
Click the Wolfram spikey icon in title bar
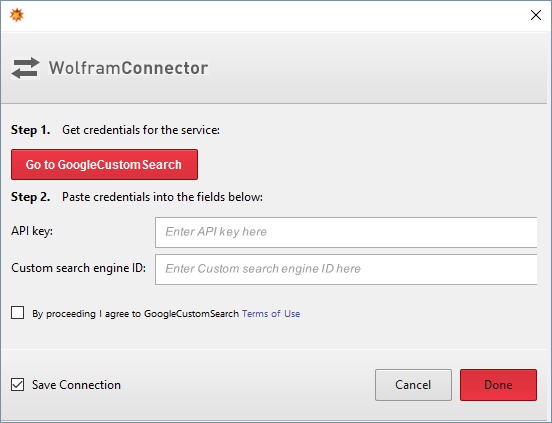17,15
